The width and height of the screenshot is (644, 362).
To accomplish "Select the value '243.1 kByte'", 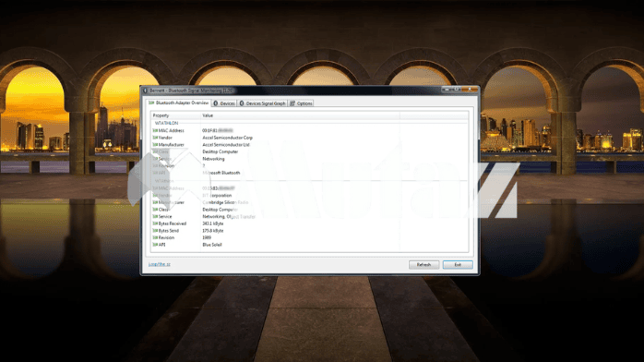I will 213,223.
